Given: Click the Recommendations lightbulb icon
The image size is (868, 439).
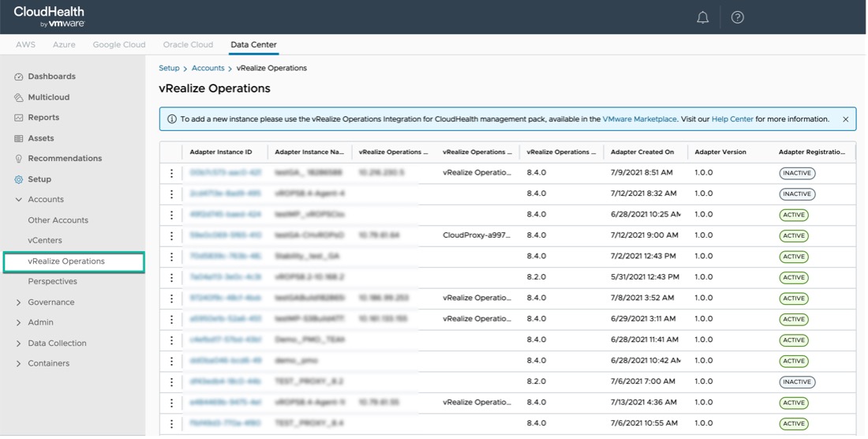Looking at the screenshot, I should (19, 159).
